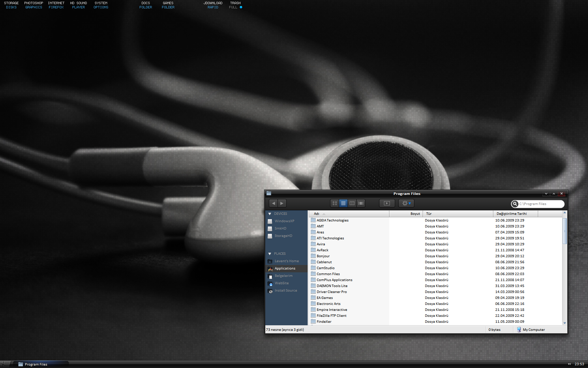The width and height of the screenshot is (588, 368).
Task: Open JDOWNLOAD RAPID shortcut
Action: pyautogui.click(x=213, y=5)
